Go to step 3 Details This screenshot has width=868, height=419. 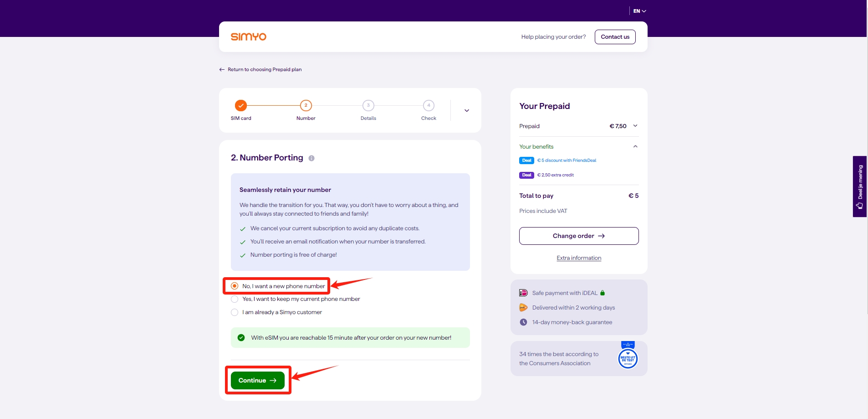pyautogui.click(x=368, y=105)
